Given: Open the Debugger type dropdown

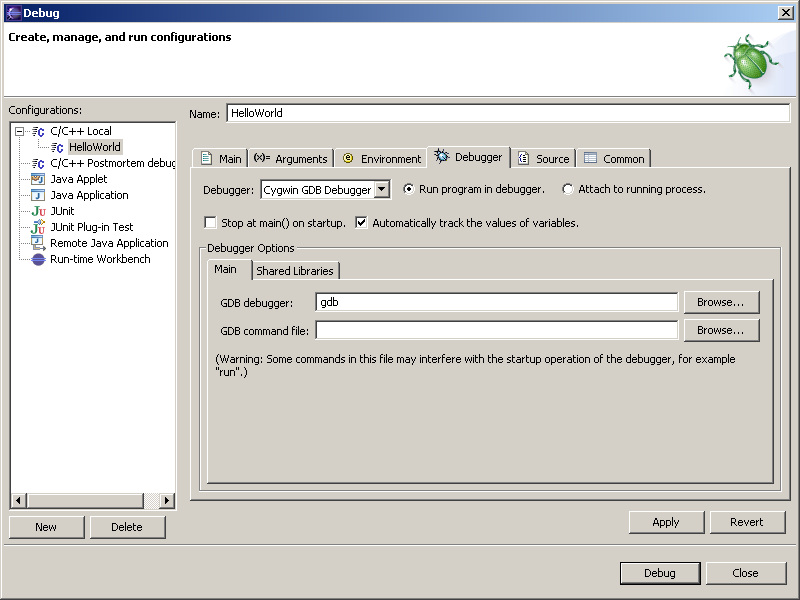Looking at the screenshot, I should (x=381, y=190).
